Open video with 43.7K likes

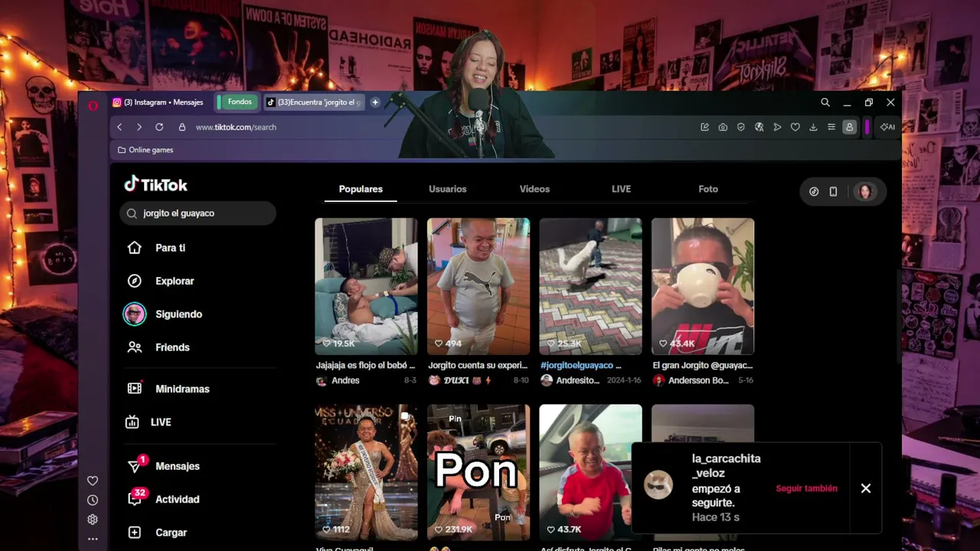pos(590,471)
